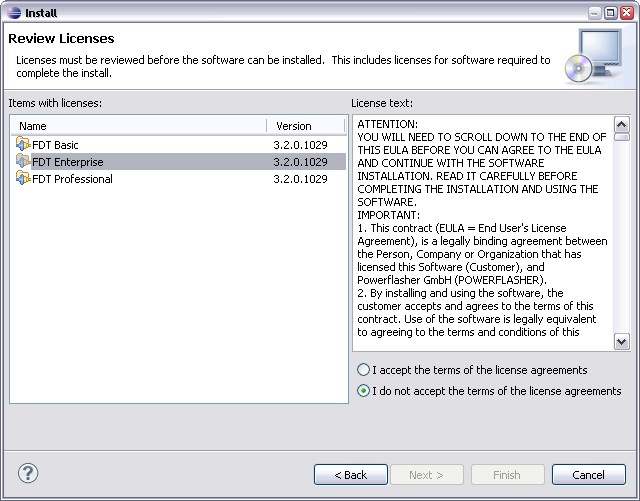Click license text scroll down arrow
This screenshot has width=640, height=501.
[x=622, y=341]
